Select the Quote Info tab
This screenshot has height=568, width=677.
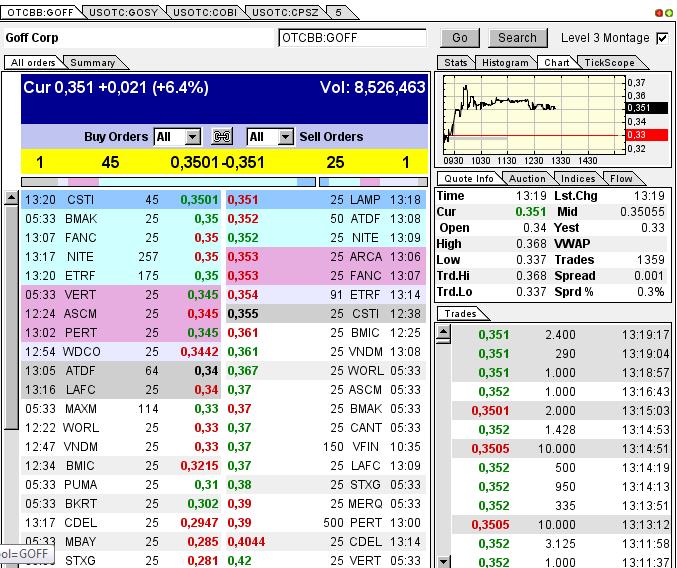click(469, 178)
